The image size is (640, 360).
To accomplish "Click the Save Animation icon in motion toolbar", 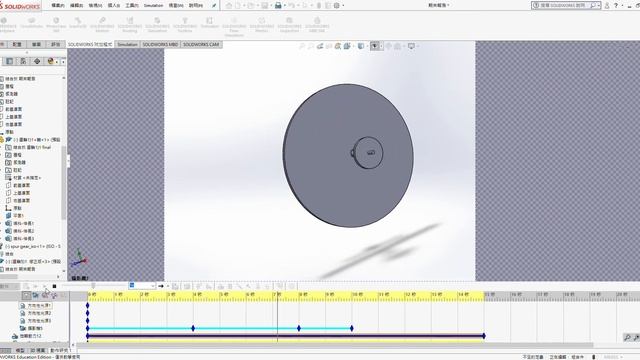I will point(176,286).
